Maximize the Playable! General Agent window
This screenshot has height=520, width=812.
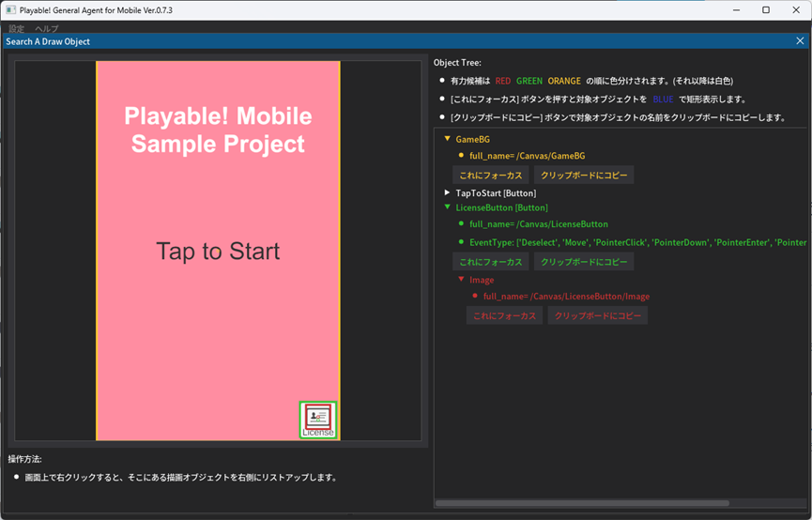pos(766,9)
